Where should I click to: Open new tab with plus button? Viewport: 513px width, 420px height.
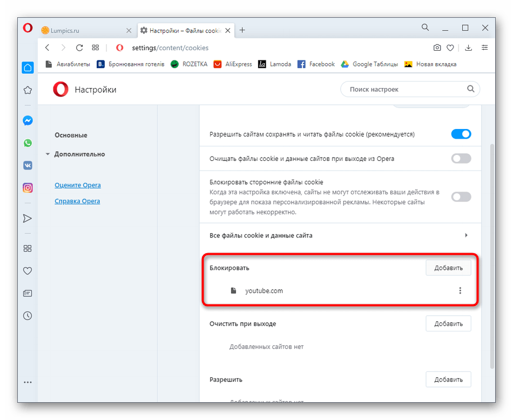tap(242, 30)
